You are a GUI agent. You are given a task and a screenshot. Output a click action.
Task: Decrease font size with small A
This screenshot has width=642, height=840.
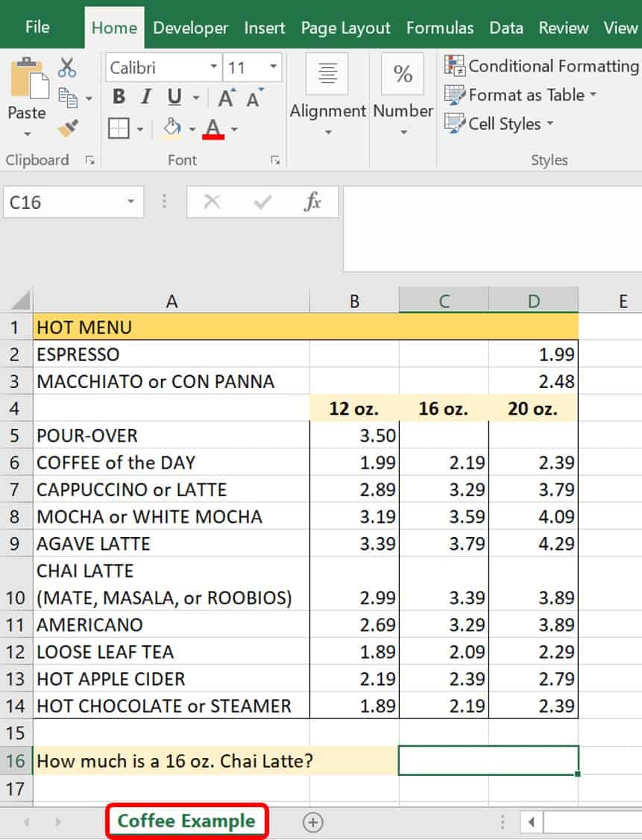click(256, 98)
